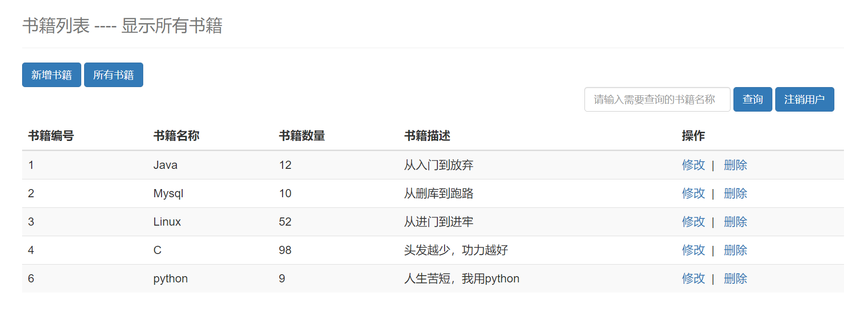868x318 pixels.
Task: Focus the book name search field
Action: pos(657,99)
